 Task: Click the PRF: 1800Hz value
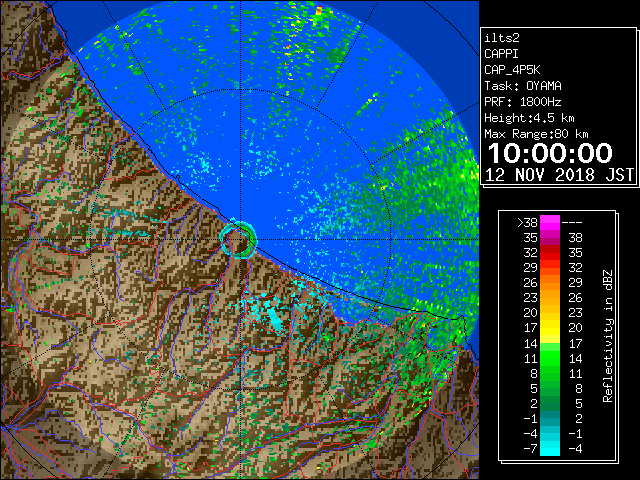point(523,102)
